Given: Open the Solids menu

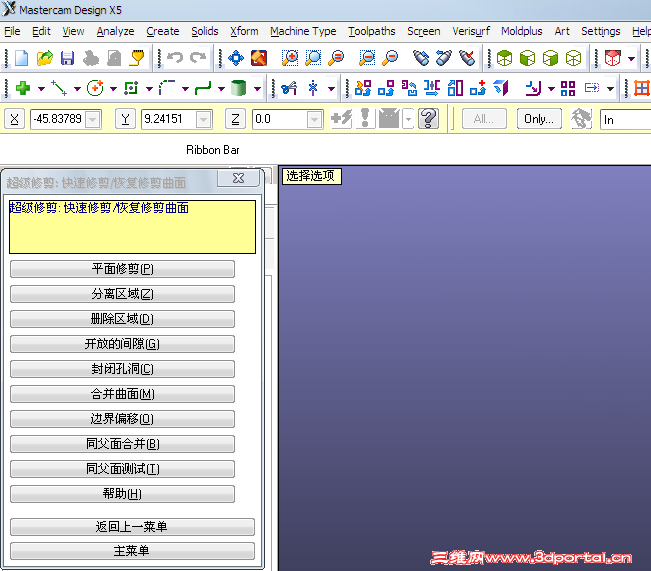Looking at the screenshot, I should 205,31.
